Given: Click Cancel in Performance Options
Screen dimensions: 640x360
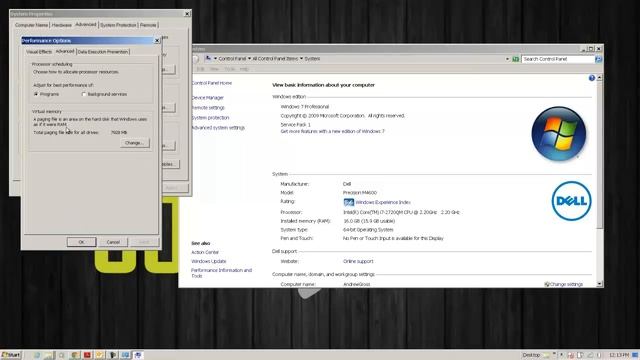Looking at the screenshot, I should [113, 242].
